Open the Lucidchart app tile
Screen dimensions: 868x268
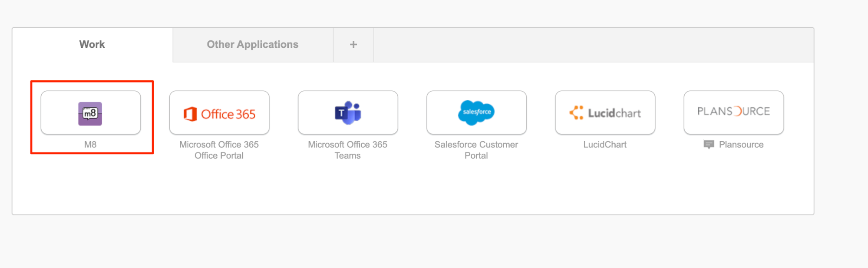point(605,112)
